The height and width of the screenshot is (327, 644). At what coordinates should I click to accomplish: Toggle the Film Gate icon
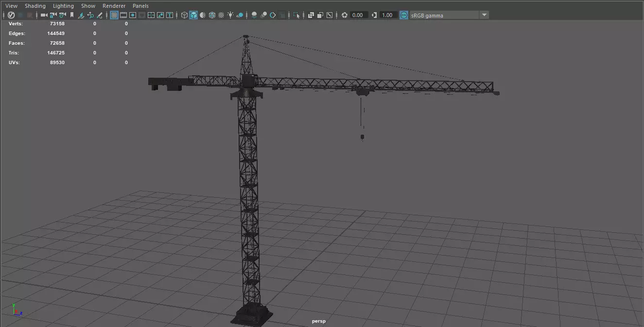pyautogui.click(x=123, y=15)
